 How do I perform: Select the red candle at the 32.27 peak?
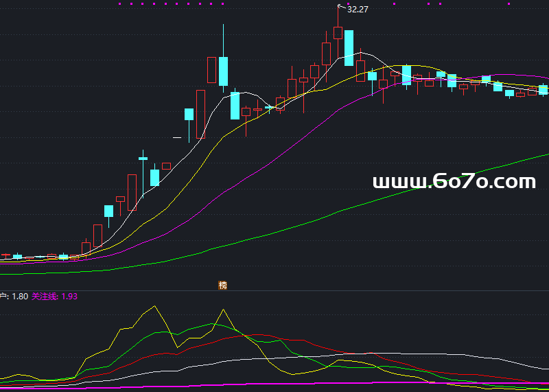[x=338, y=32]
